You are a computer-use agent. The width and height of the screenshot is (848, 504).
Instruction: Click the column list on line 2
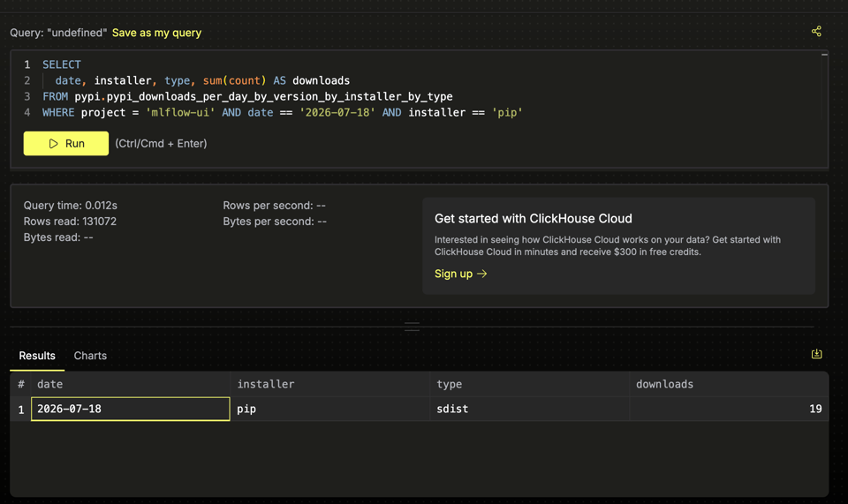(x=202, y=80)
